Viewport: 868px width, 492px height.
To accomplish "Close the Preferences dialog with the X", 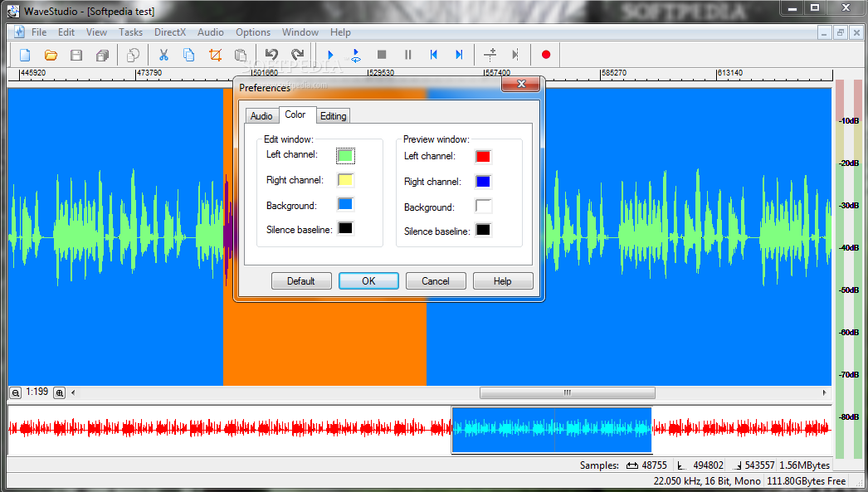I will (520, 84).
